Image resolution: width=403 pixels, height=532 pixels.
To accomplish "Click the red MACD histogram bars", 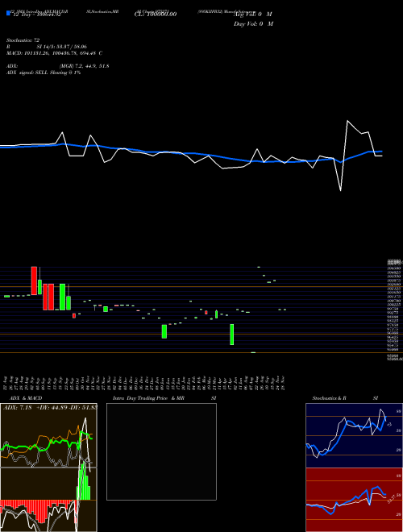I will coord(37,510).
